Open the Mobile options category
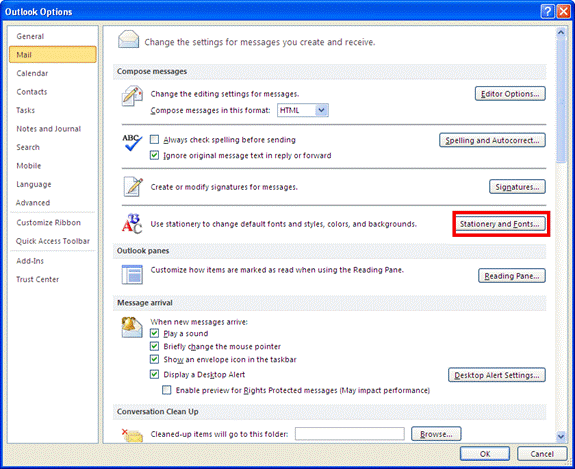The height and width of the screenshot is (469, 575). 53,166
